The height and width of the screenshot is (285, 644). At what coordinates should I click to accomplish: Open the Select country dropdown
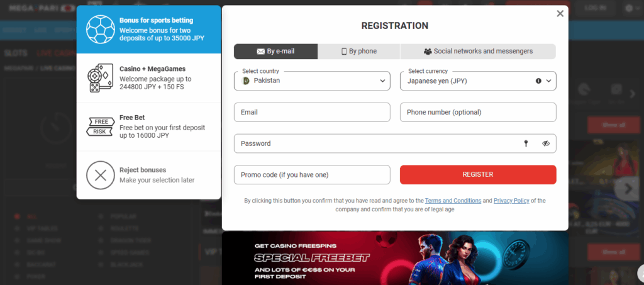pyautogui.click(x=312, y=81)
